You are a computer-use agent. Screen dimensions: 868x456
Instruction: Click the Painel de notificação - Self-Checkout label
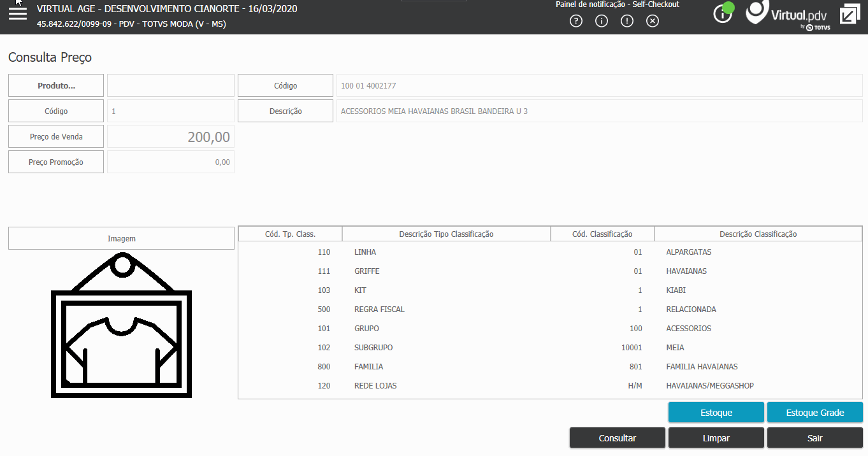click(617, 4)
